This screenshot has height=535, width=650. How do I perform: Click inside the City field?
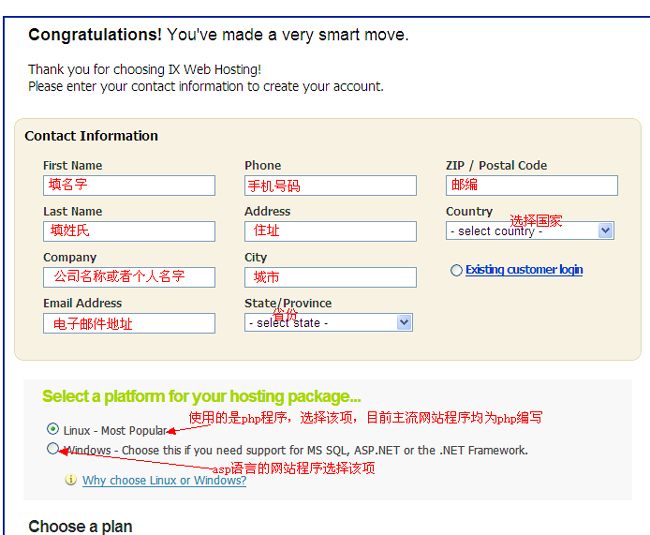point(330,277)
